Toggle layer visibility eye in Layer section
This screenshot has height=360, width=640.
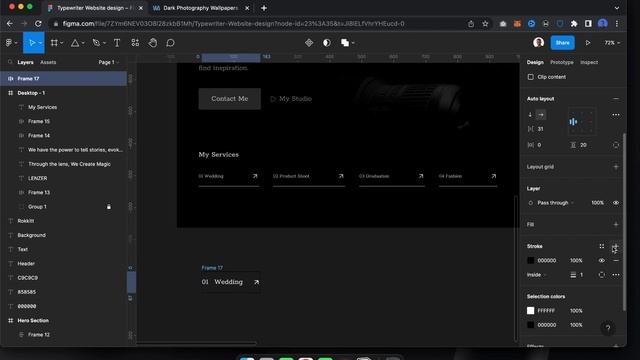pyautogui.click(x=616, y=203)
